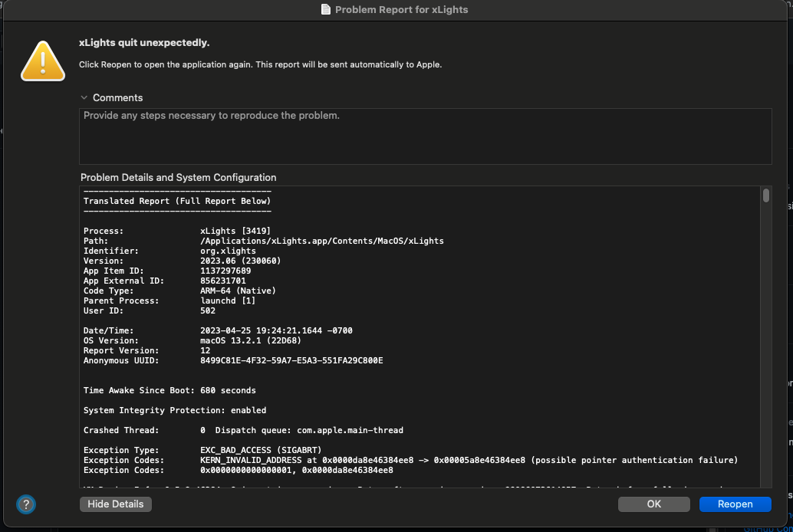The image size is (793, 532).
Task: Click the yellow warning triangle icon
Action: click(x=42, y=61)
